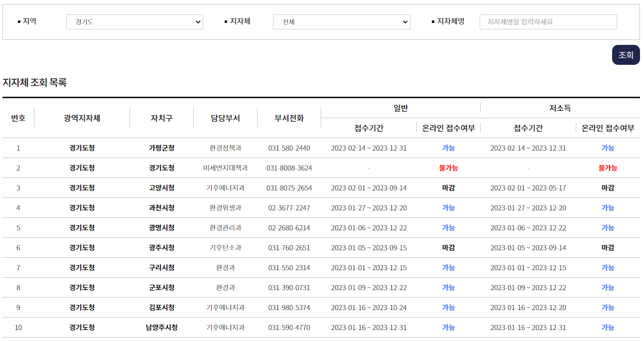Click phone number 031-760-2651

289,248
